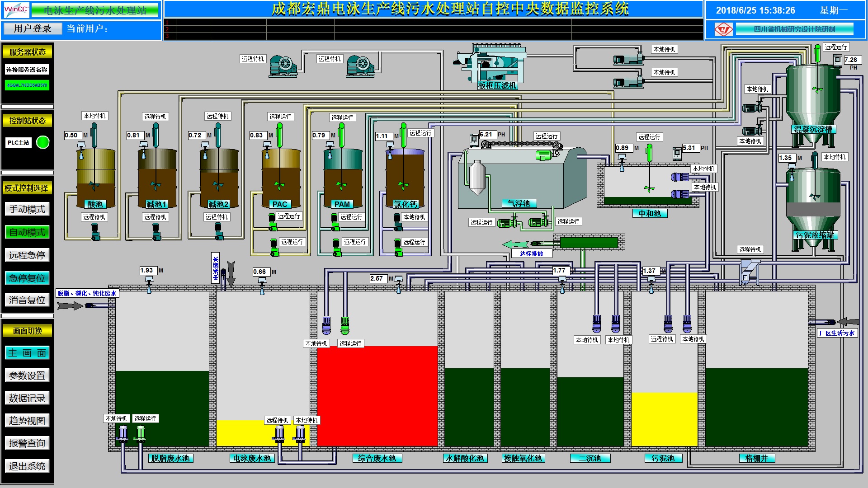Open 趋势视图 trend view page

27,421
